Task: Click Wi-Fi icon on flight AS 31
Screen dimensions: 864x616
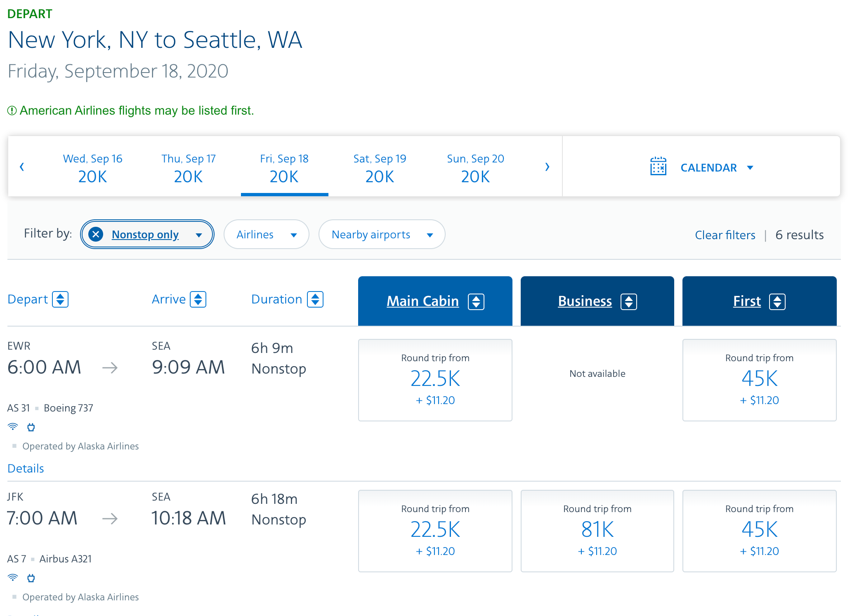Action: [x=13, y=426]
